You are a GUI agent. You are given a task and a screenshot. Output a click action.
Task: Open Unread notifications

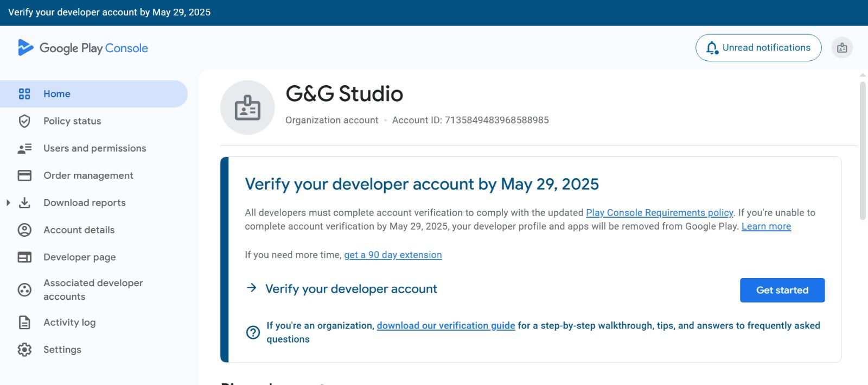pos(758,48)
